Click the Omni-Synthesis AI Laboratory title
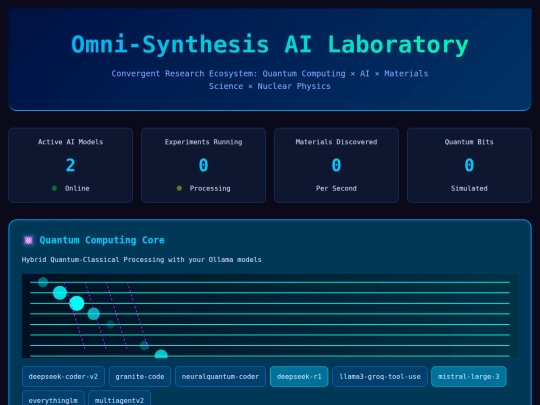 coord(270,45)
